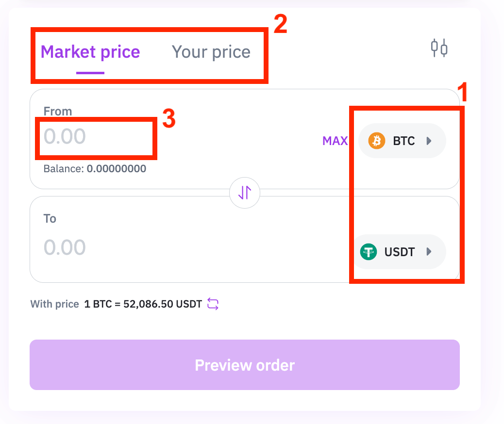Switch to the Market price tab
Screen dimensions: 504x424
point(90,52)
